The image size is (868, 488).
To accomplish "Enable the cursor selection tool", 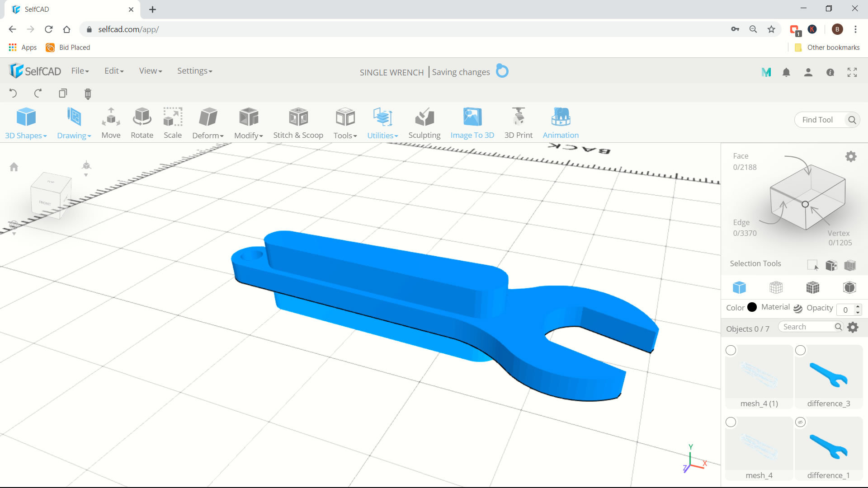I will click(812, 265).
